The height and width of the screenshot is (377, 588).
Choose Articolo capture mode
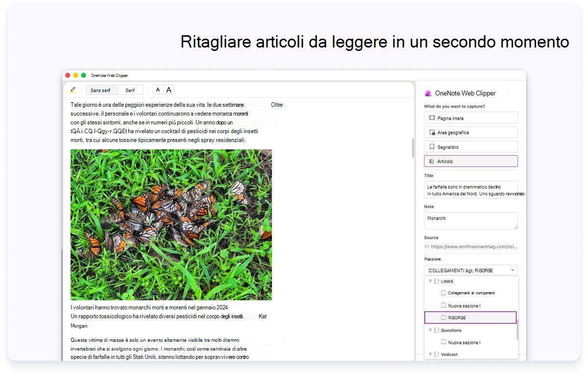(471, 161)
